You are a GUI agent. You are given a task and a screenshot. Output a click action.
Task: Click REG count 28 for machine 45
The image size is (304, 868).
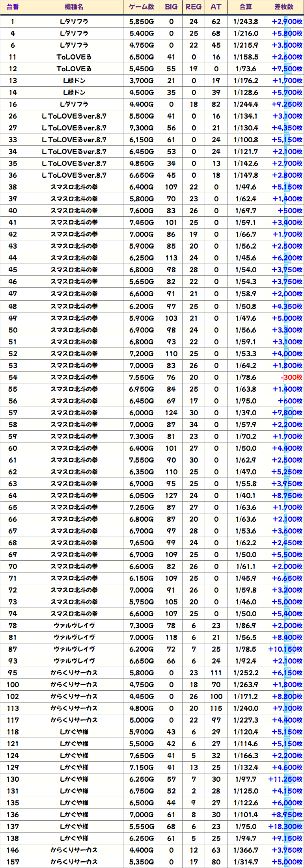coord(194,270)
